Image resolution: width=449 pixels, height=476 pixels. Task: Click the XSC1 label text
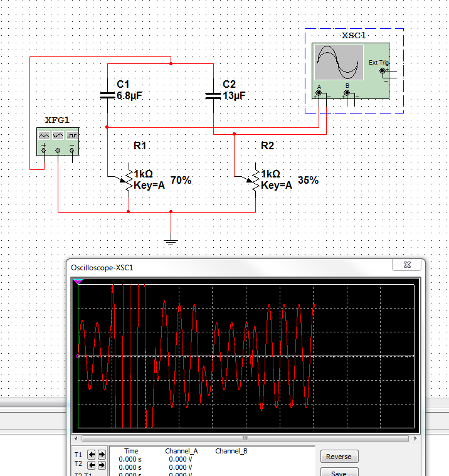tap(354, 36)
